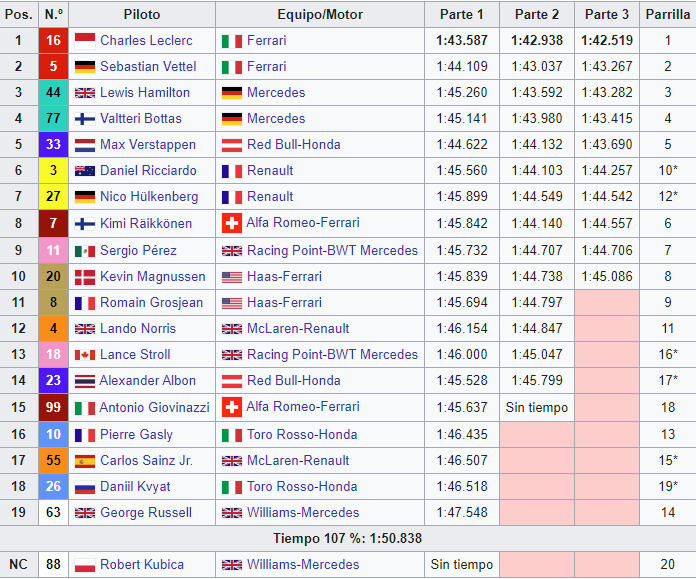Click the UK flag in Russell's Williams-Mercedes cell
The image size is (696, 579).
232,513
